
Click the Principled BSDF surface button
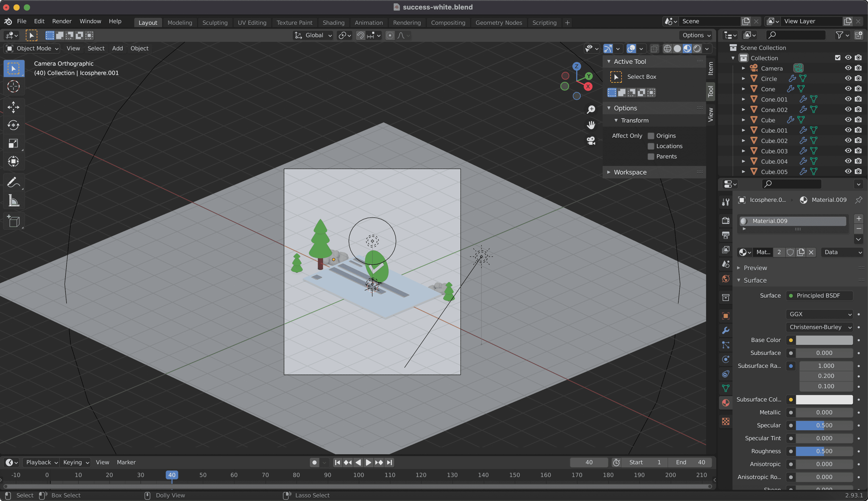tap(819, 296)
